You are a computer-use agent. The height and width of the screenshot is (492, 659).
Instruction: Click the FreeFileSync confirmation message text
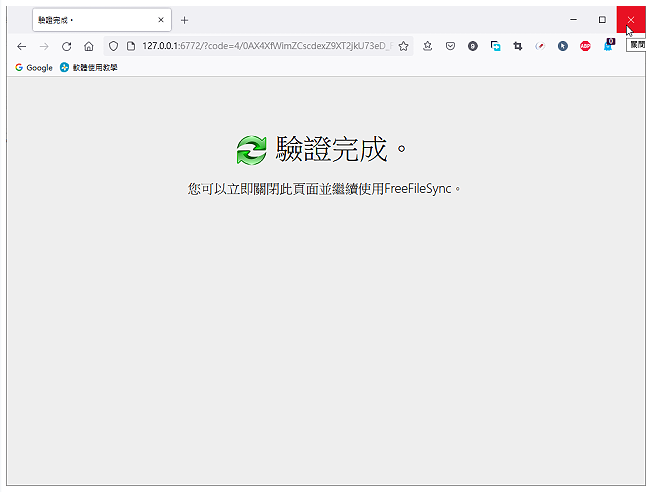[x=324, y=189]
